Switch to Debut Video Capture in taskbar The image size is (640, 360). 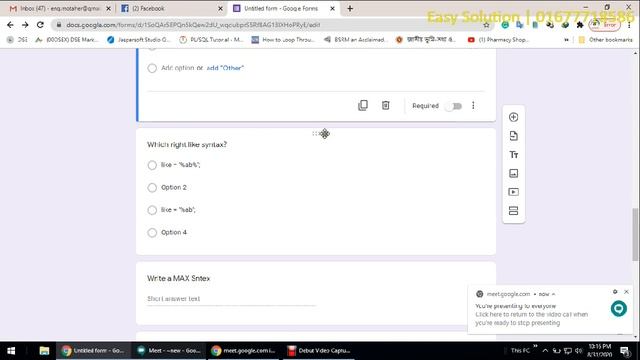click(319, 351)
